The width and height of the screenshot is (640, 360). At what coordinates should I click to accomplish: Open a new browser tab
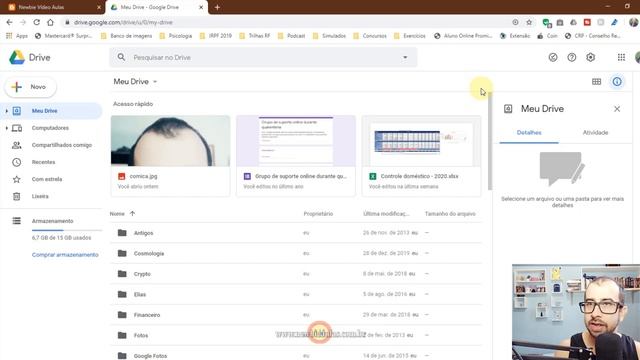tap(217, 7)
